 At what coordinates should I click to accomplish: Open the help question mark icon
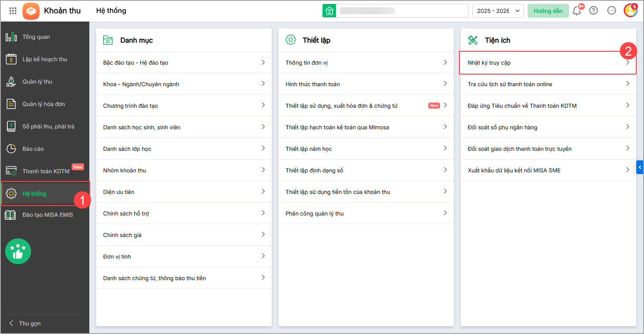coord(594,11)
